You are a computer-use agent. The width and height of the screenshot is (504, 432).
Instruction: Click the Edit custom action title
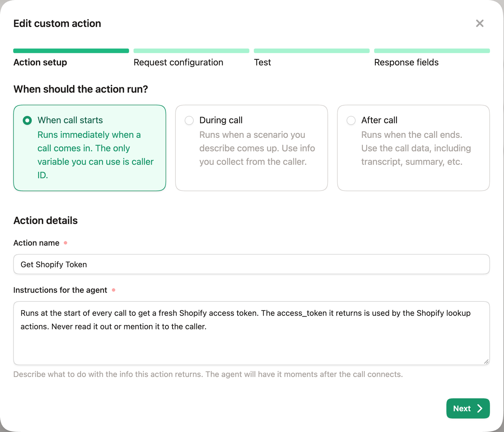(x=57, y=24)
